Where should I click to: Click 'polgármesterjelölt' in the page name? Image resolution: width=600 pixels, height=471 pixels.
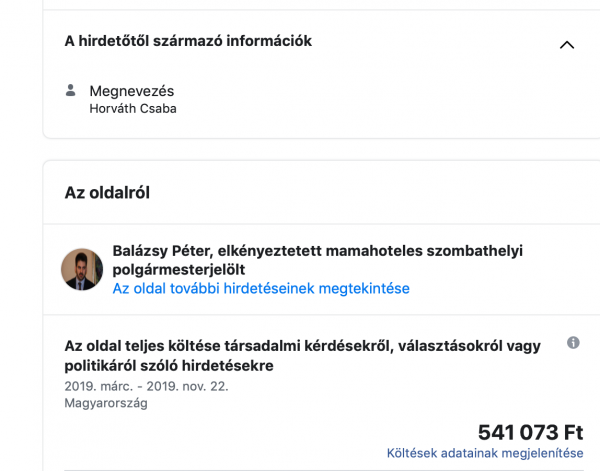coord(179,270)
